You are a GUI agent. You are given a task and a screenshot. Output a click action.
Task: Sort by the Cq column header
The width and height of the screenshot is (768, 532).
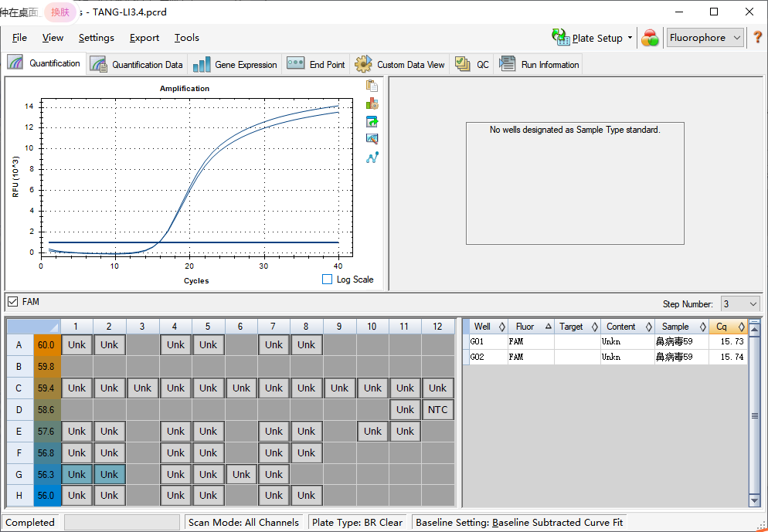pos(729,327)
